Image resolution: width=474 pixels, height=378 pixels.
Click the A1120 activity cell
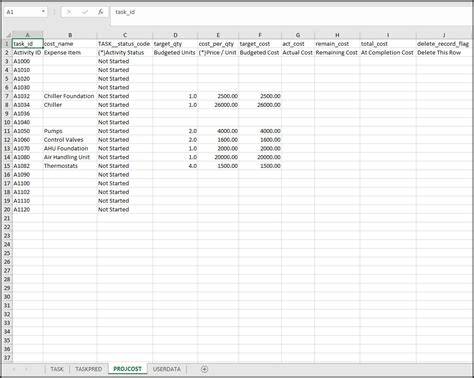tap(28, 209)
